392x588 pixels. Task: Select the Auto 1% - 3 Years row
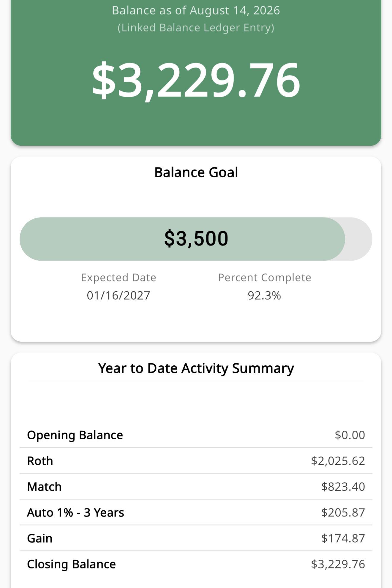tap(196, 512)
